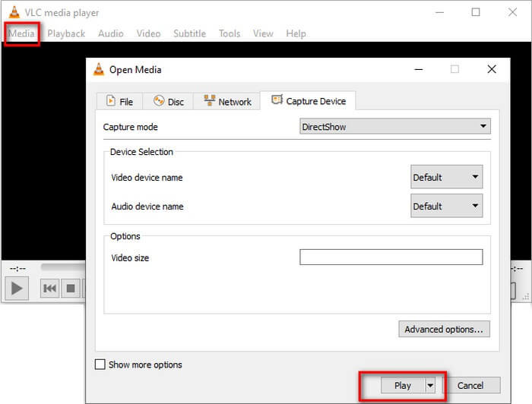Expand the Play button's dropdown arrow
Image resolution: width=532 pixels, height=404 pixels.
[x=430, y=385]
